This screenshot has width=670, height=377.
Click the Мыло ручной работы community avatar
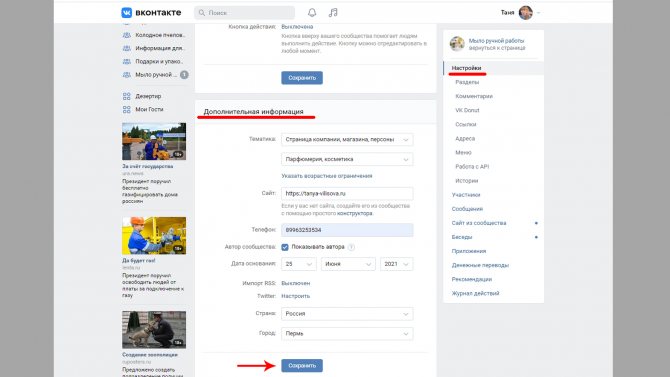[457, 44]
